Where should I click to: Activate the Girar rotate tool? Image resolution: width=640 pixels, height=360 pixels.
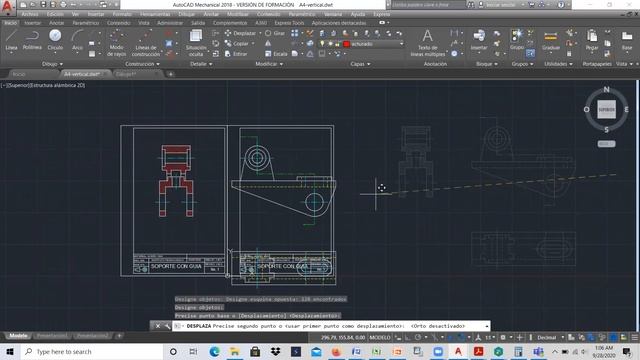[x=275, y=33]
